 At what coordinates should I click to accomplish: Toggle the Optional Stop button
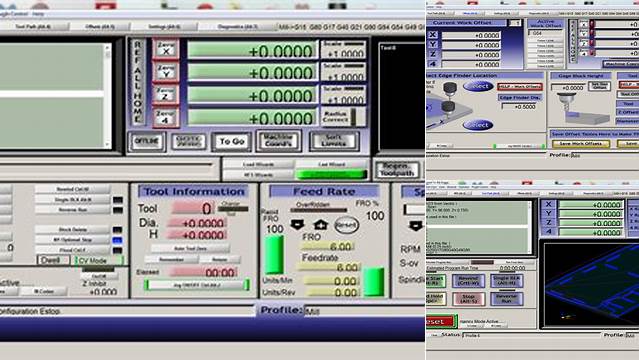click(x=73, y=240)
